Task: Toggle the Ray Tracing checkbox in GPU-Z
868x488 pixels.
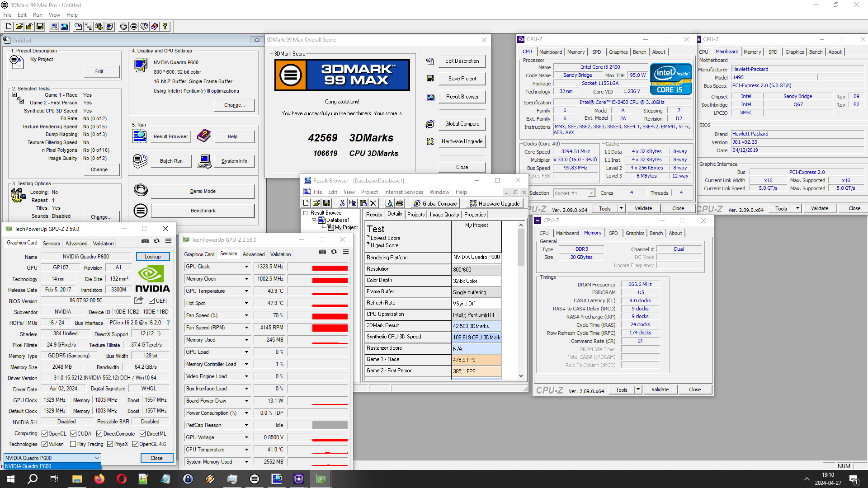Action: pyautogui.click(x=73, y=444)
